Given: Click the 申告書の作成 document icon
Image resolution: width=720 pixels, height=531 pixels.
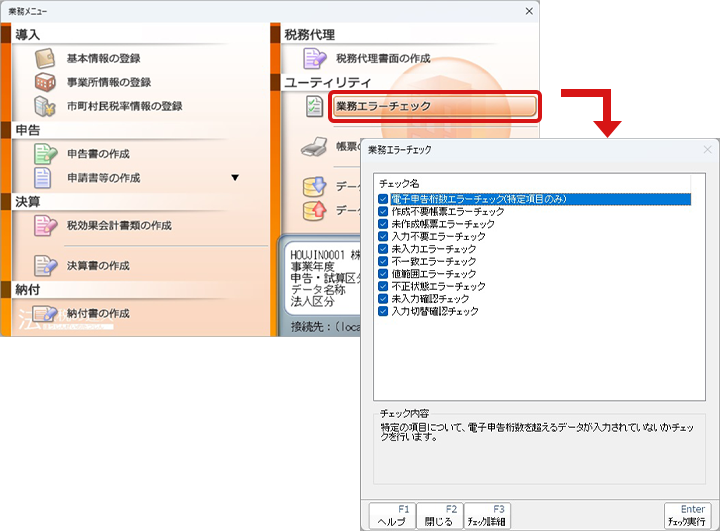Looking at the screenshot, I should click(45, 154).
